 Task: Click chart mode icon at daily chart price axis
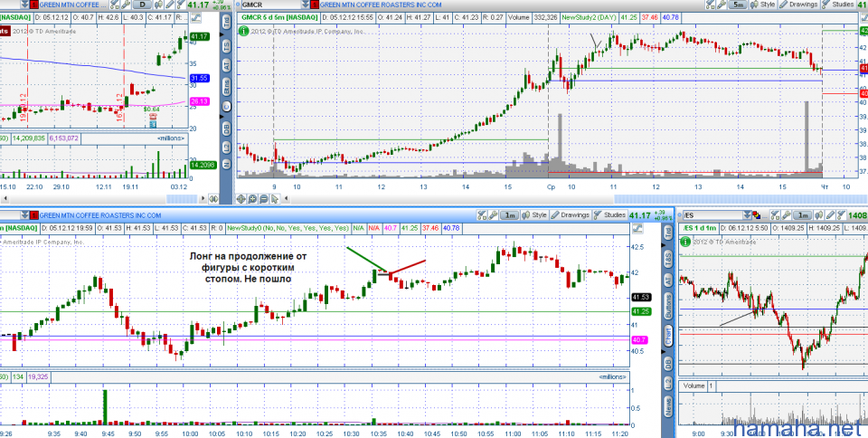(195, 18)
